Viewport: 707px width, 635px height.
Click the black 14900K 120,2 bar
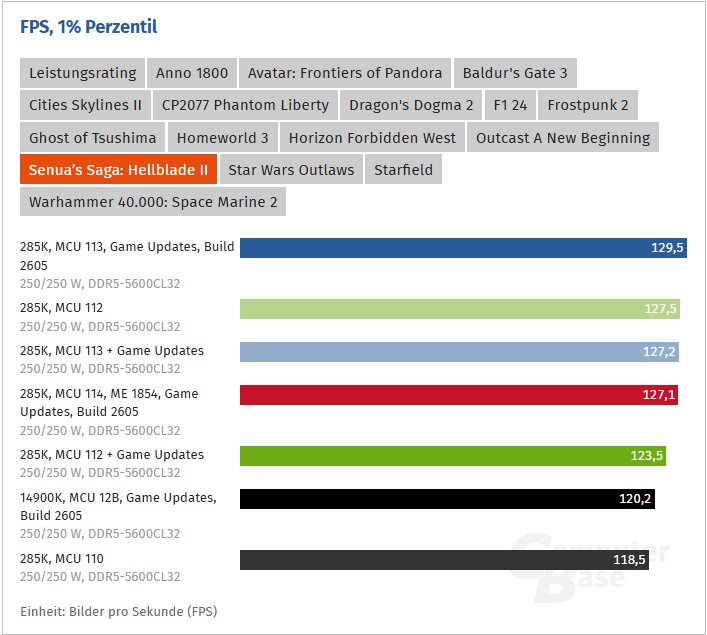click(x=447, y=499)
